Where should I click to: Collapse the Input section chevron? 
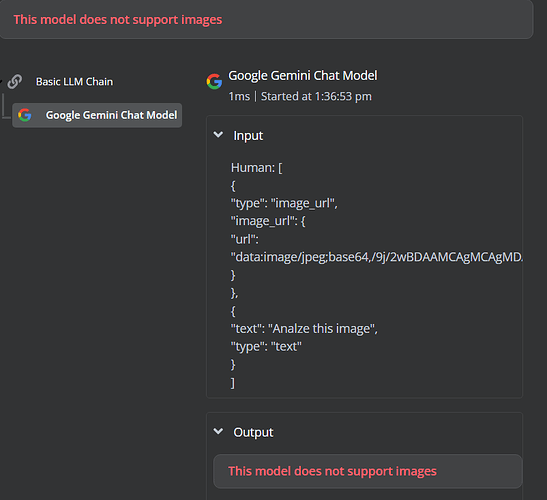218,135
